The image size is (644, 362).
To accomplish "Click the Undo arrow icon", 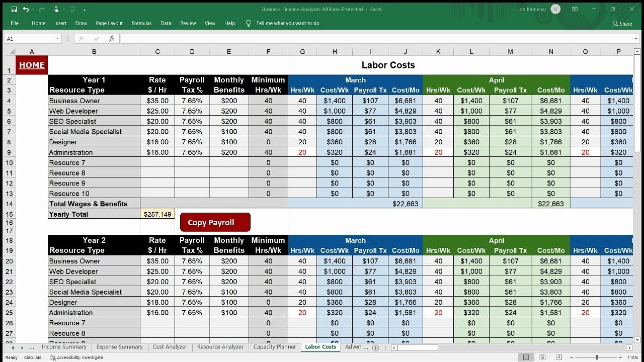I will click(x=26, y=9).
